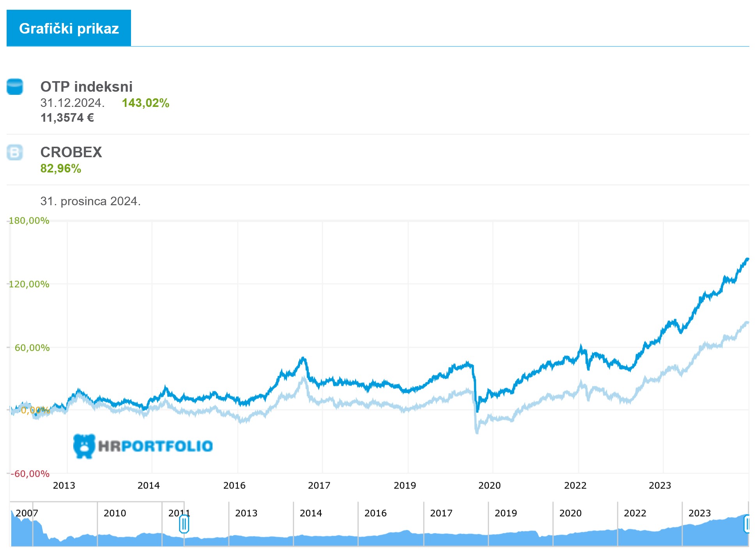Screen dimensions: 756x554
Task: Click the left range slider handle
Action: tap(184, 524)
